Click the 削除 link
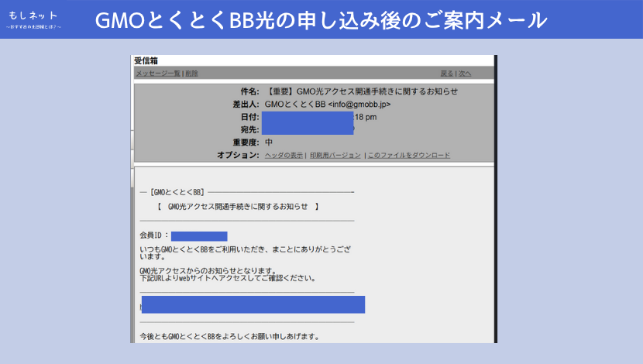 click(191, 74)
